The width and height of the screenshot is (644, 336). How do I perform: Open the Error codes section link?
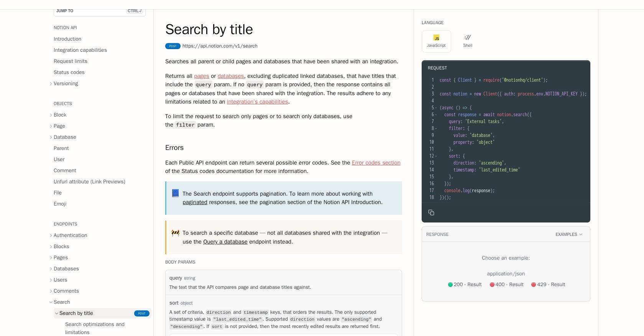point(376,163)
